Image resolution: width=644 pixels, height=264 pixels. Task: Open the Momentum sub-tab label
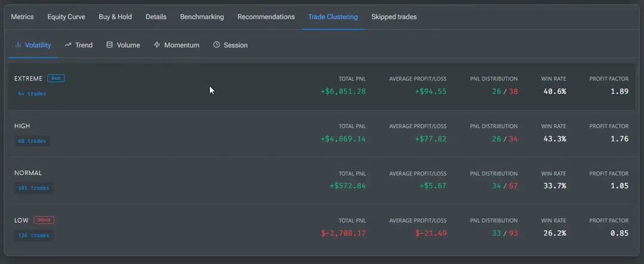pos(182,45)
